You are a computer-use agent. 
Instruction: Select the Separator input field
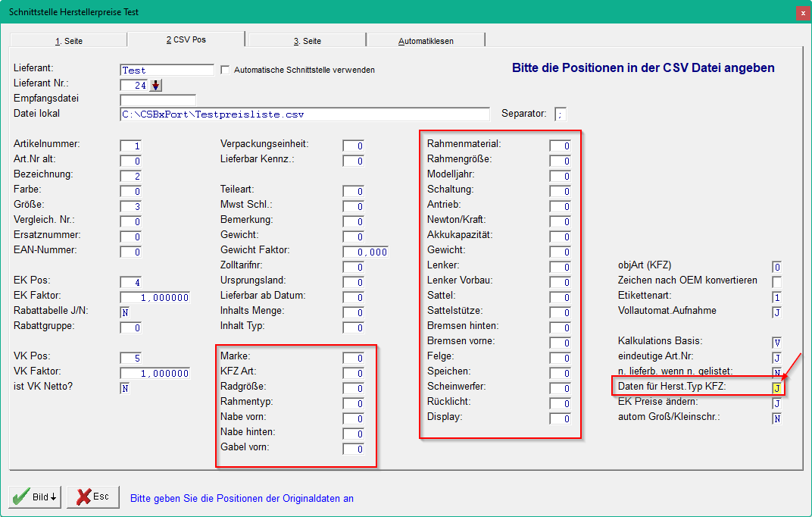coord(560,114)
